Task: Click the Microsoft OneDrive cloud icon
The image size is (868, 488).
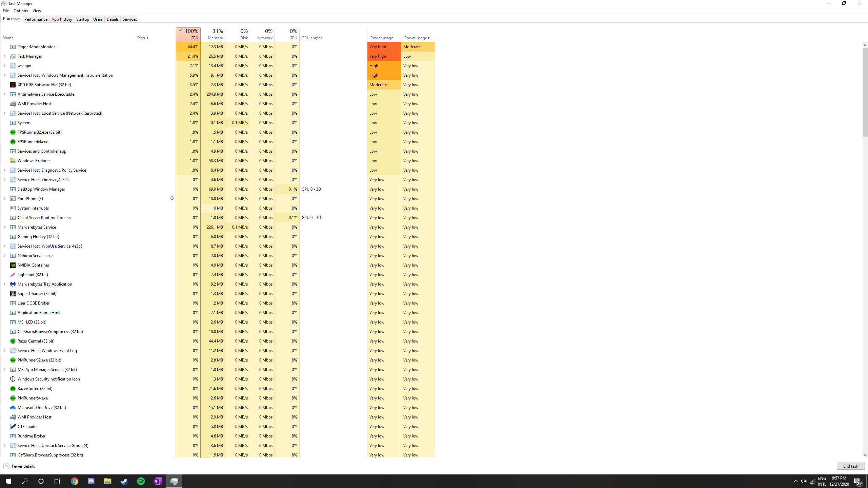Action: (x=13, y=408)
